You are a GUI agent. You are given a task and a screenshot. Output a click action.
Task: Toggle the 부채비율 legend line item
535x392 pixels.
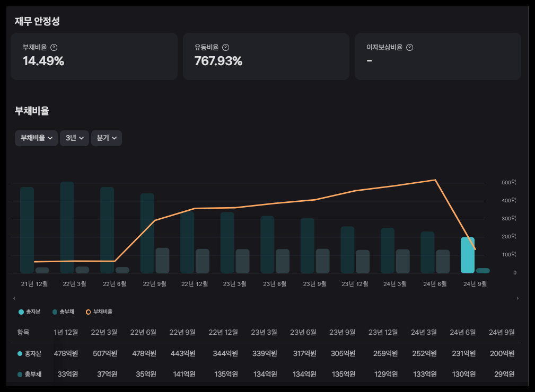[99, 311]
